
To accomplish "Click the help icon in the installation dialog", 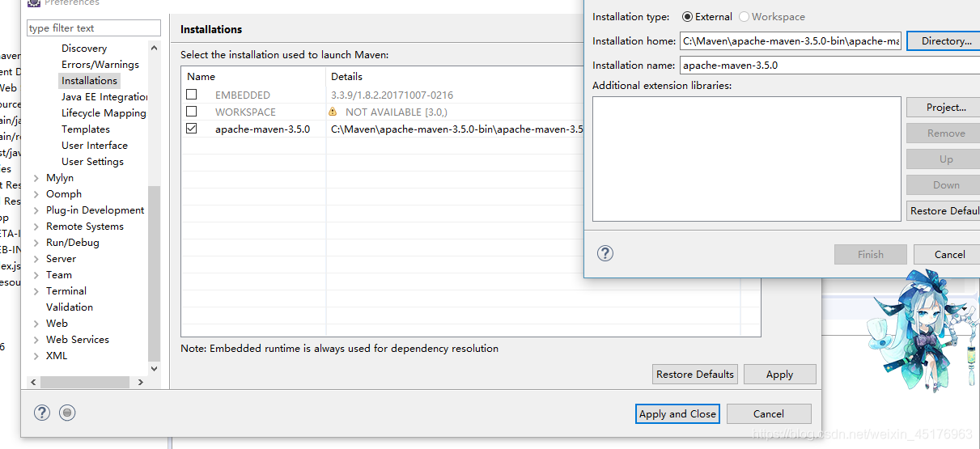I will pyautogui.click(x=605, y=253).
